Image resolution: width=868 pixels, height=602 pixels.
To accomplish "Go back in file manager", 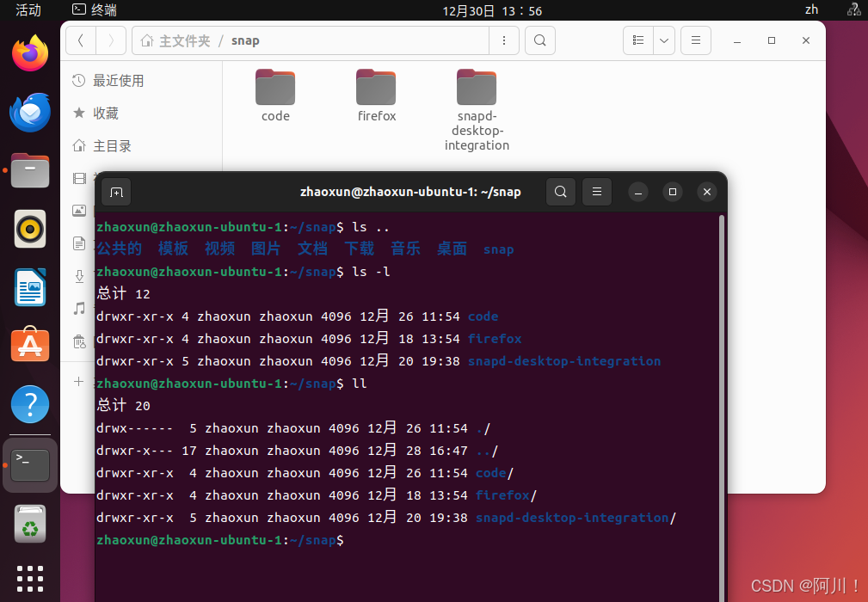I will (81, 40).
